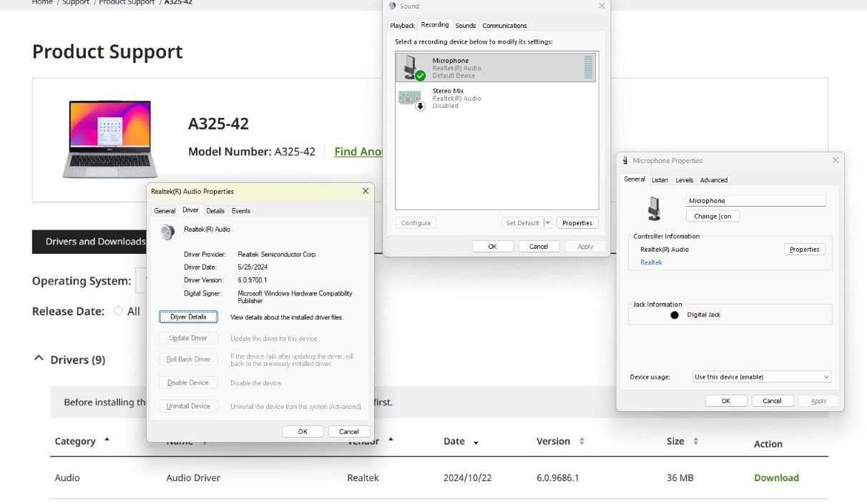Image resolution: width=867 pixels, height=504 pixels.
Task: Click the Microphone Properties title bar icon
Action: (625, 161)
